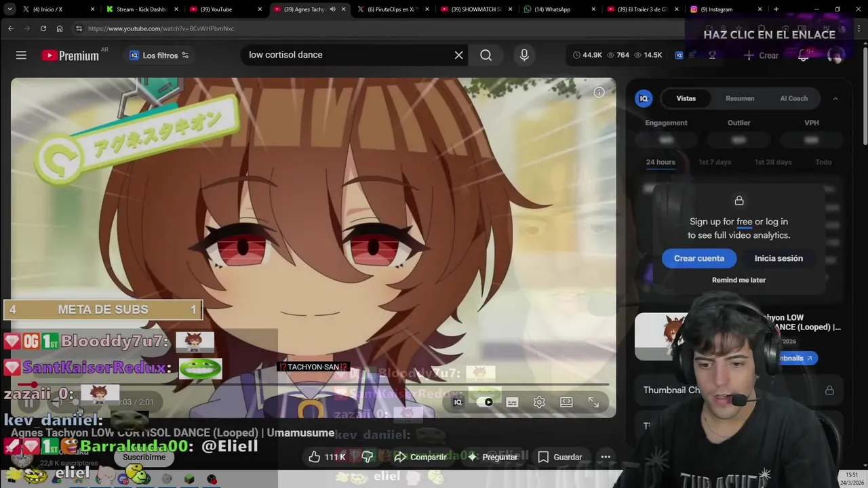Open Los filtros search filters
This screenshot has width=868, height=488.
click(x=159, y=56)
